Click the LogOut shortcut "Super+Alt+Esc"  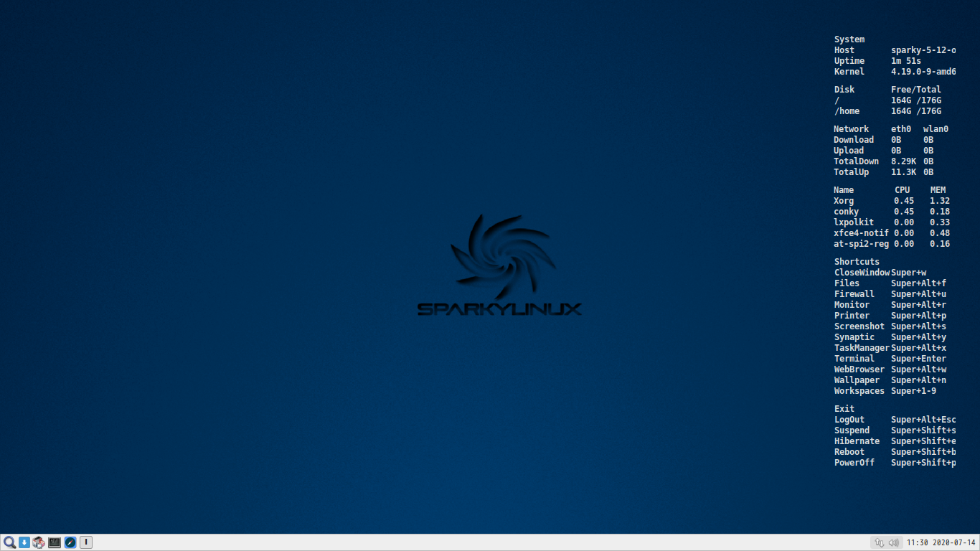(x=923, y=420)
